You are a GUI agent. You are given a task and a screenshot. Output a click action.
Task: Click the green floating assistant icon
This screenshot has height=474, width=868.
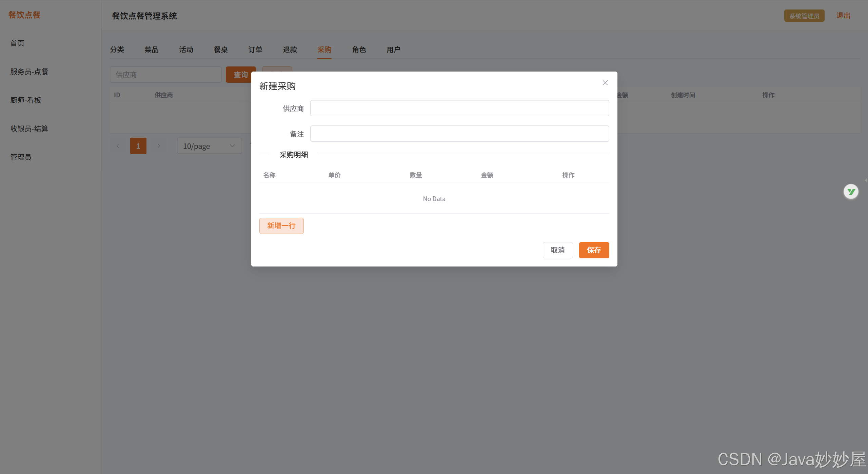[851, 192]
